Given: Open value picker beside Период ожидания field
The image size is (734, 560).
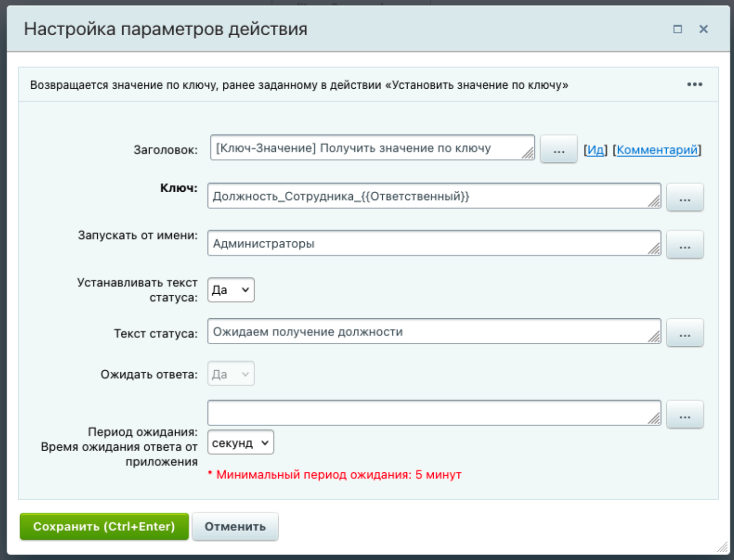Looking at the screenshot, I should tap(684, 414).
